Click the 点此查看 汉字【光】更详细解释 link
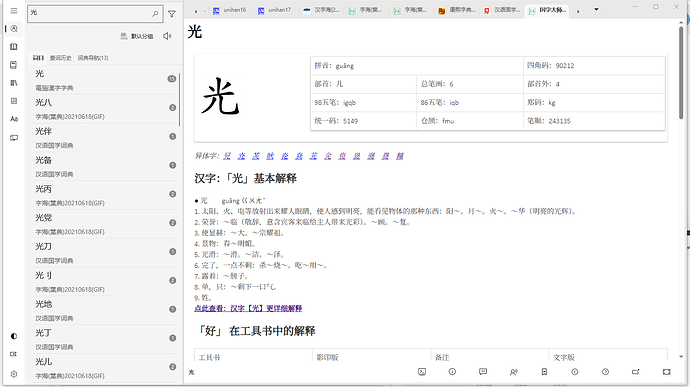 (x=248, y=308)
